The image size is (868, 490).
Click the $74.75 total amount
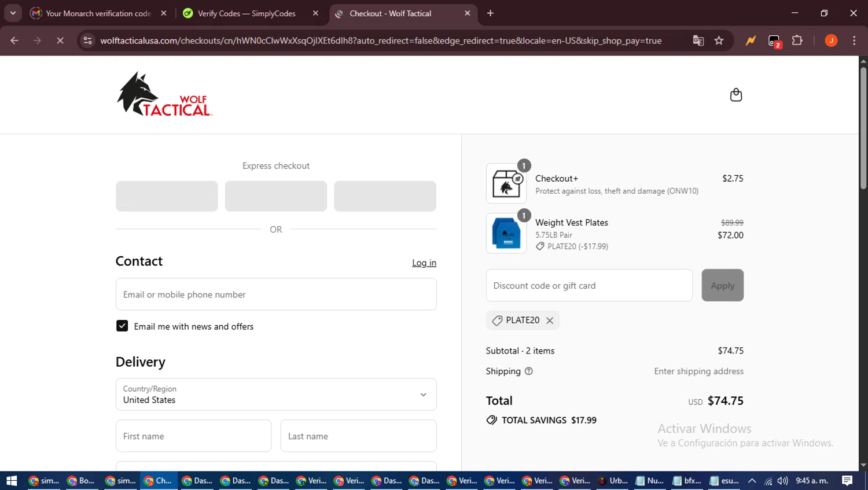(725, 401)
